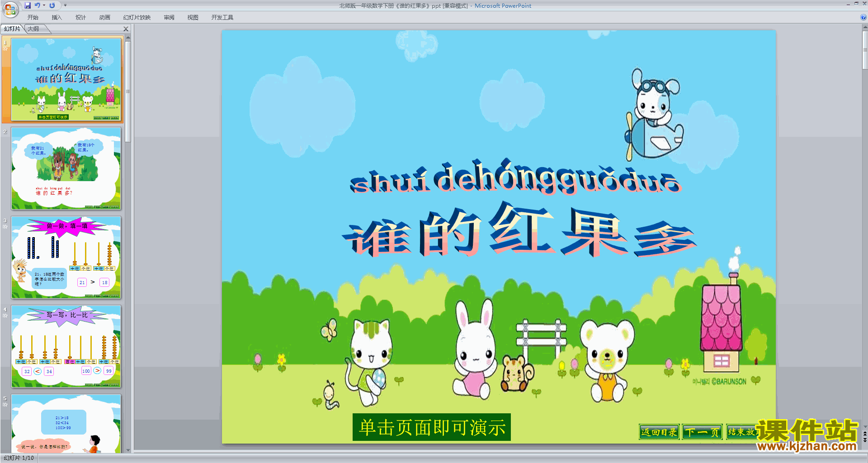Click the 幻灯片 1/10 status indicator
This screenshot has width=868, height=463.
click(19, 458)
